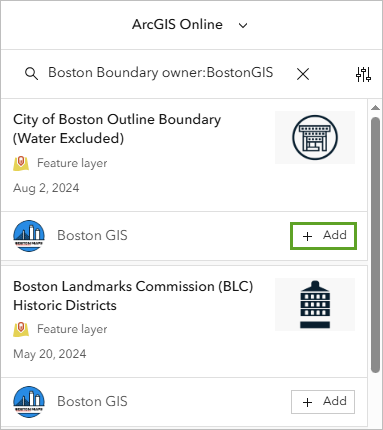Screen dimensions: 383x430
Task: Click Boston GIS avatar in Historic Districts card
Action: [29, 402]
